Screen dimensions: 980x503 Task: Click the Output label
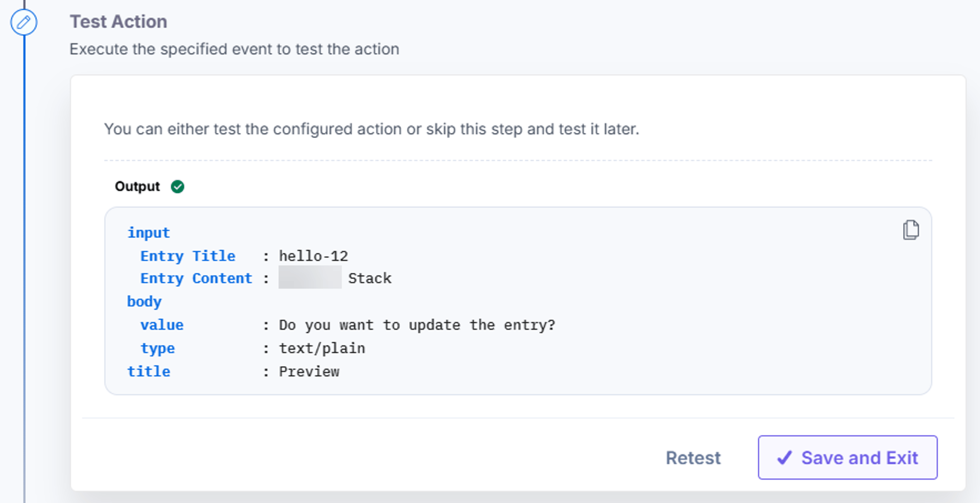137,186
